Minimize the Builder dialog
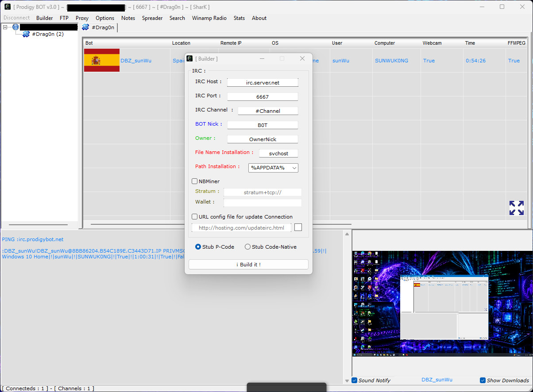533x392 pixels. point(262,58)
